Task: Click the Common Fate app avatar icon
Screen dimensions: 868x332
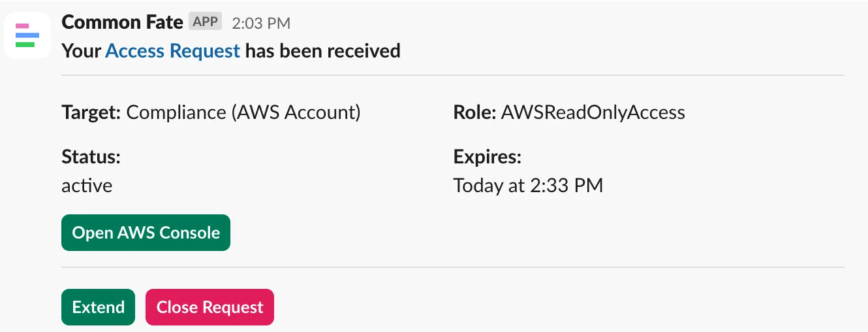Action: coord(27,35)
